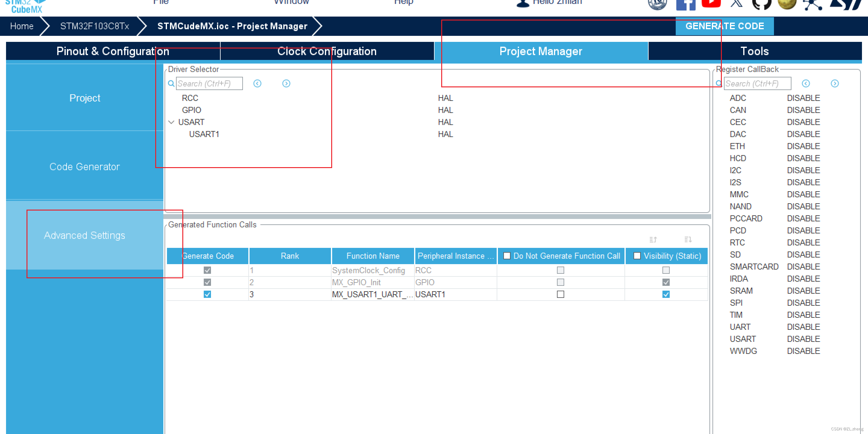The height and width of the screenshot is (434, 868).
Task: Switch to Clock Configuration tab
Action: tap(326, 51)
